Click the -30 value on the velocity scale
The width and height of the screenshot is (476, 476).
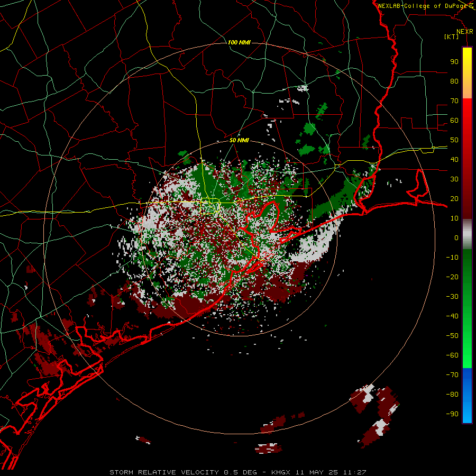coord(452,297)
